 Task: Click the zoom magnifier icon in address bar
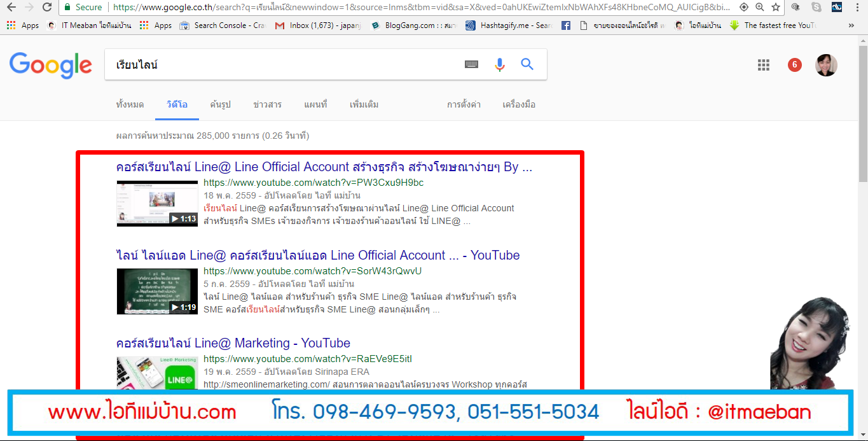point(759,7)
